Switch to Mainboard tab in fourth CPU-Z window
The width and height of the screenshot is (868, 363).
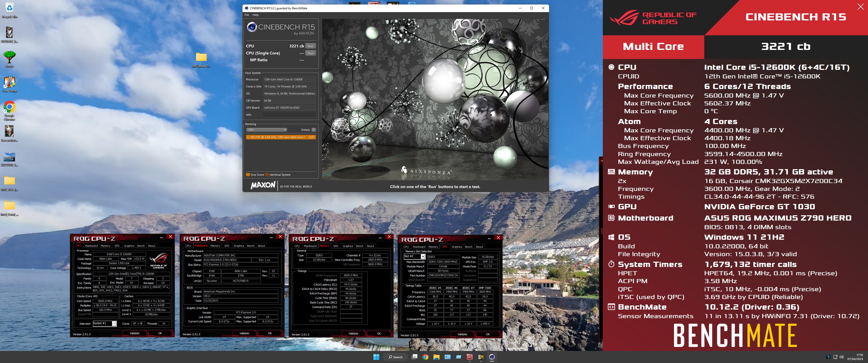pos(419,247)
